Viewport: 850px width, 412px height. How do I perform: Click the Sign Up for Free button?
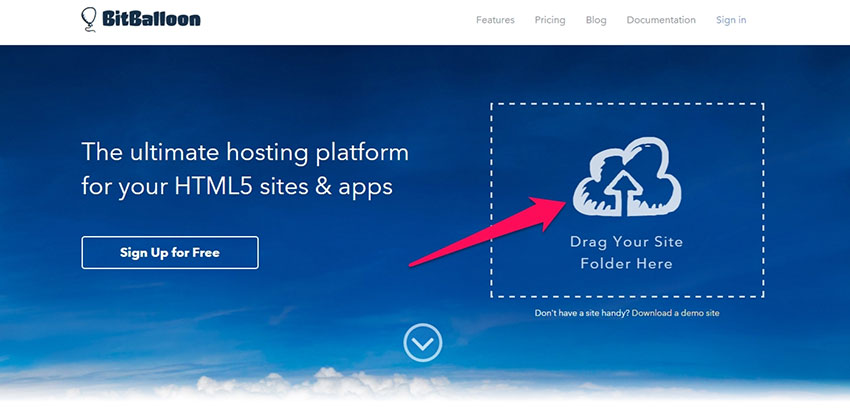pyautogui.click(x=170, y=253)
